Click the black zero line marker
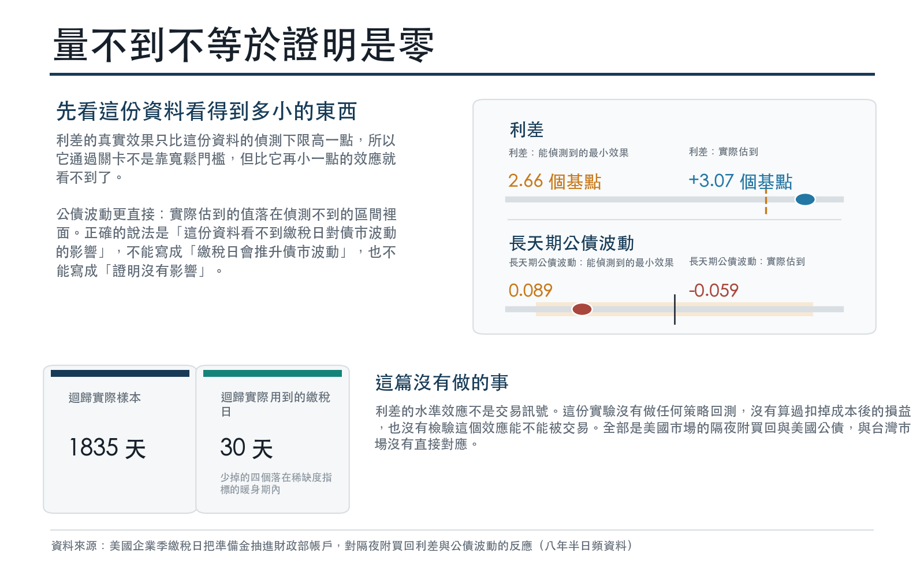 point(675,309)
